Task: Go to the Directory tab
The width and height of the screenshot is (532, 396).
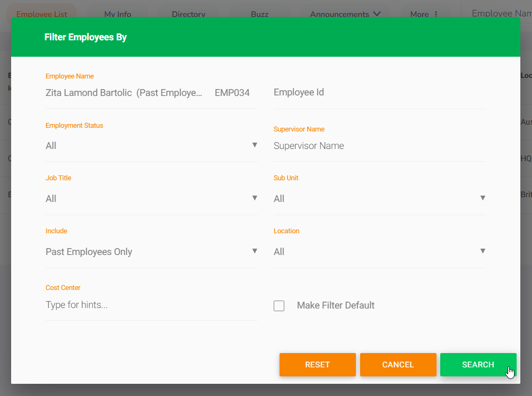Action: 189,14
